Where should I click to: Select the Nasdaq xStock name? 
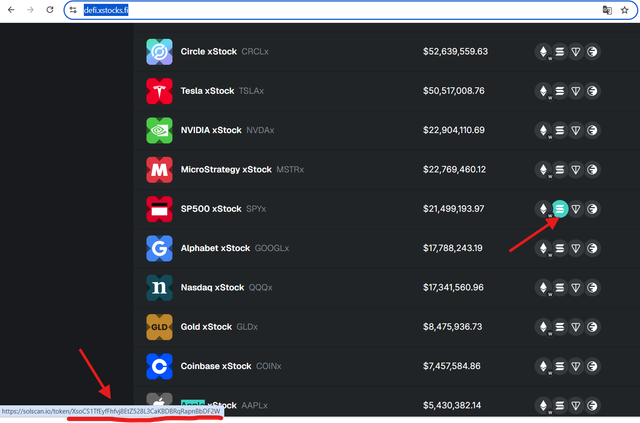point(212,287)
